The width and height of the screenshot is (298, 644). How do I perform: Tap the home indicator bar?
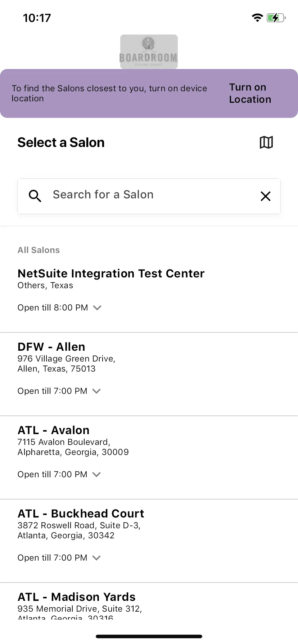[149, 636]
